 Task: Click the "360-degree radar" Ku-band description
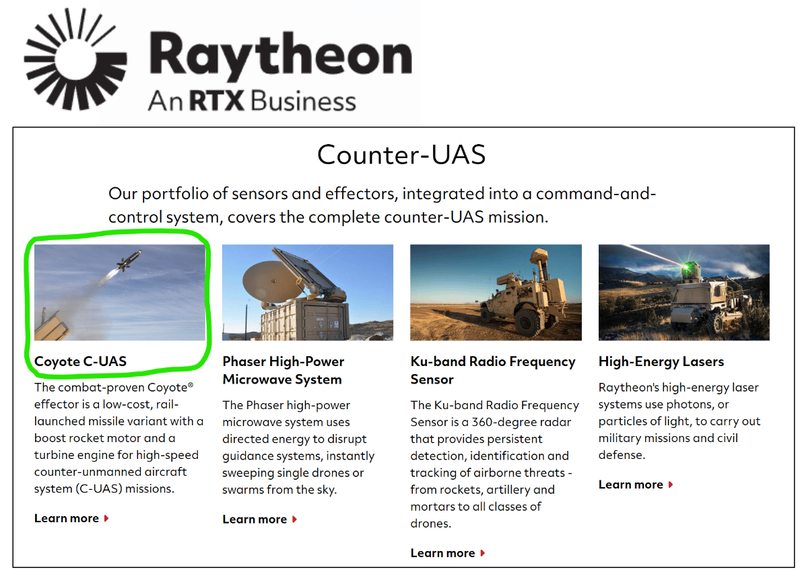tap(494, 464)
